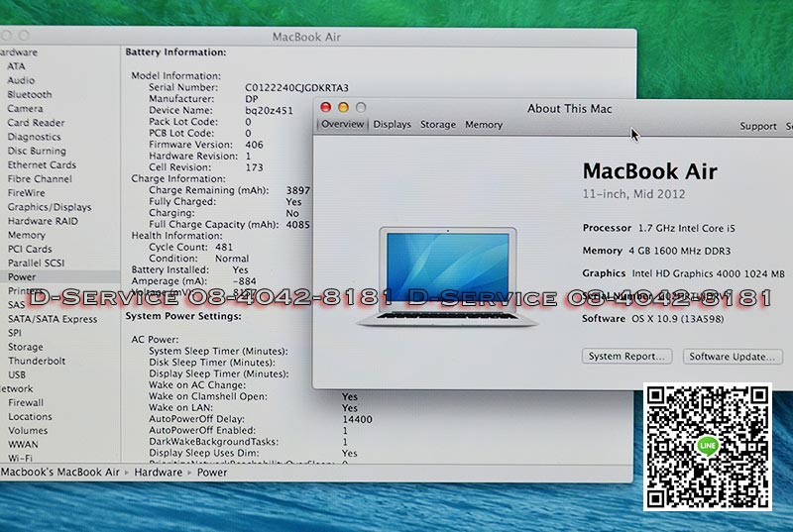Open SATA/SATA Express in the sidebar
This screenshot has height=532, width=793.
click(53, 319)
